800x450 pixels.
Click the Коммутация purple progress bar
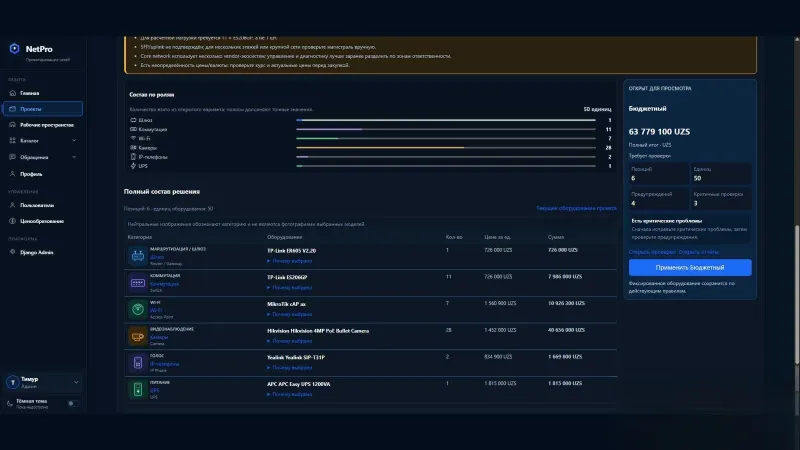[329, 129]
